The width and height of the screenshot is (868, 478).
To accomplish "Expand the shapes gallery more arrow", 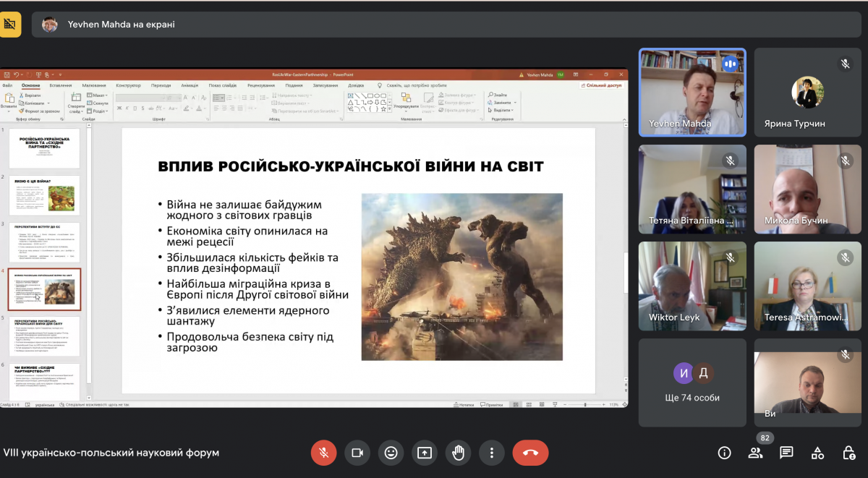I will pos(389,110).
